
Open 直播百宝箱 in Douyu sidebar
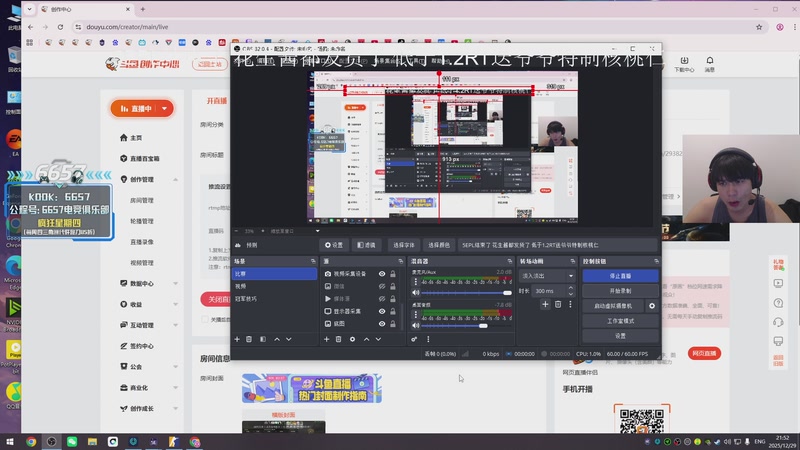pyautogui.click(x=140, y=159)
